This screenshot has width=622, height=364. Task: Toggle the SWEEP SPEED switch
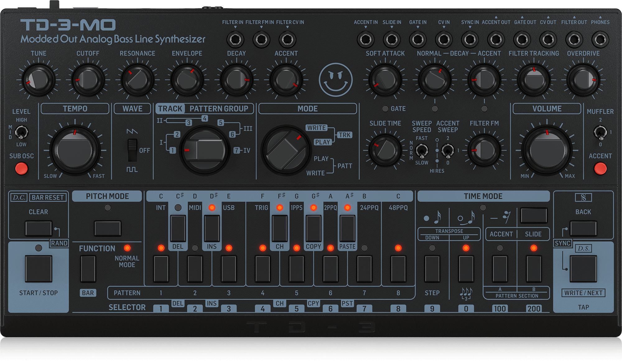point(422,151)
